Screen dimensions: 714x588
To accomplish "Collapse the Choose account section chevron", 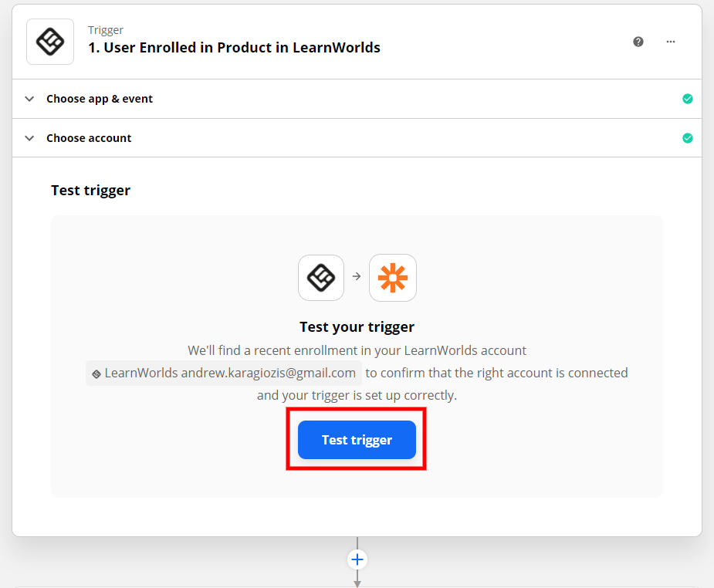I will coord(29,138).
